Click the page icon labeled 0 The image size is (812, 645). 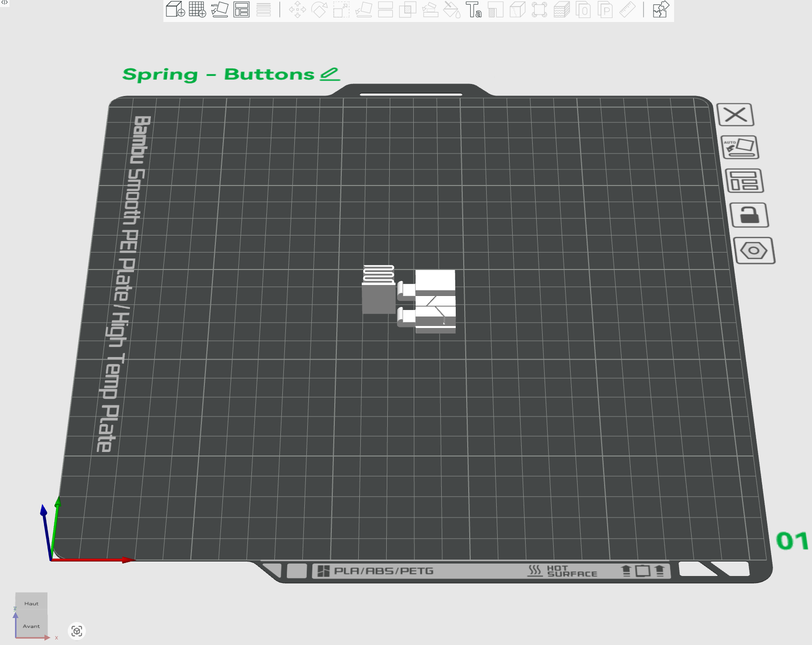point(583,9)
